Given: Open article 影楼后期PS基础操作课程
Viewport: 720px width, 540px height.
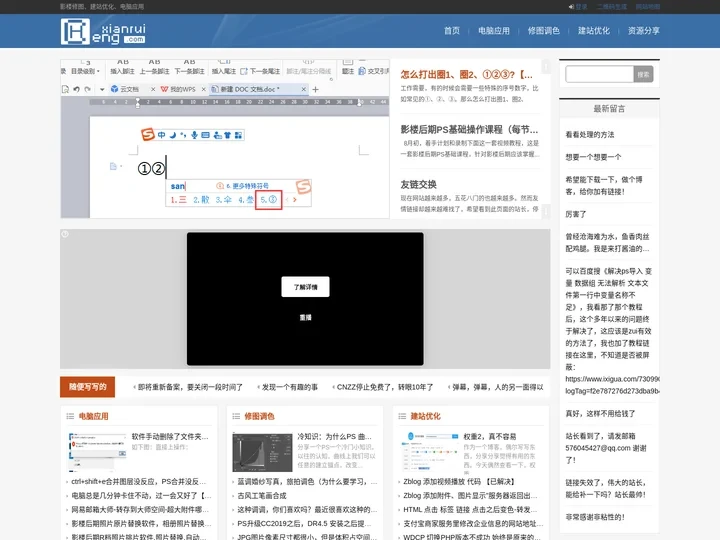Looking at the screenshot, I should point(469,129).
